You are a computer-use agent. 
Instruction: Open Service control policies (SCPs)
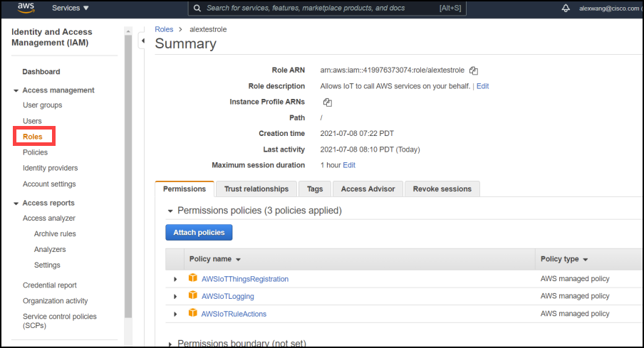pos(60,321)
